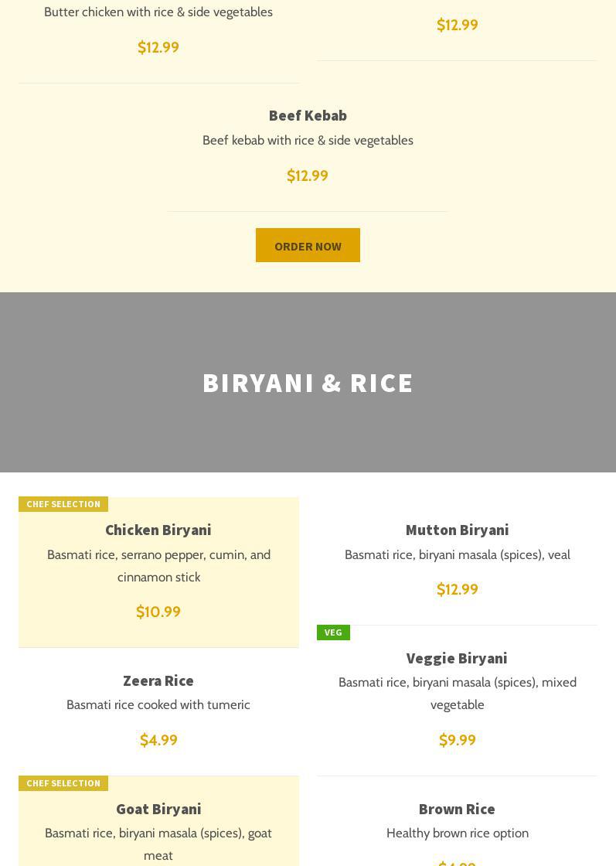Screen dimensions: 616x866
Task: Select the Beef Kebab item title
Action: click(308, 115)
